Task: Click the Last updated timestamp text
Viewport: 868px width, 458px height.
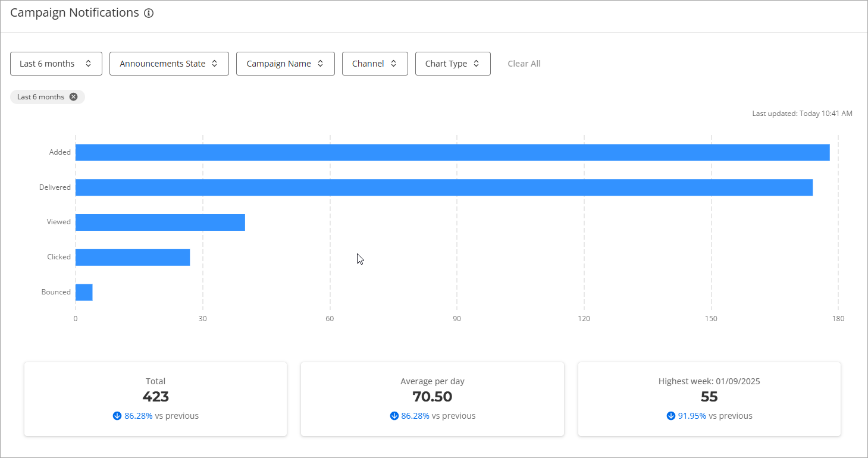Action: (x=802, y=113)
